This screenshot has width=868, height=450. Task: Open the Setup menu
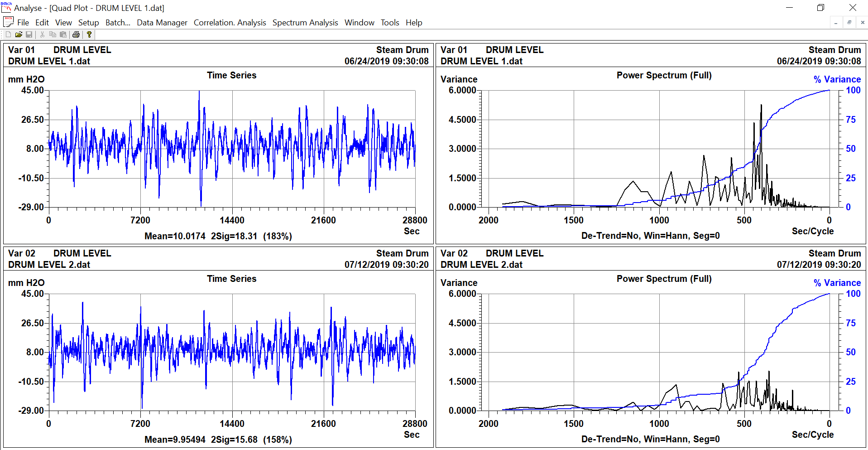[x=88, y=23]
